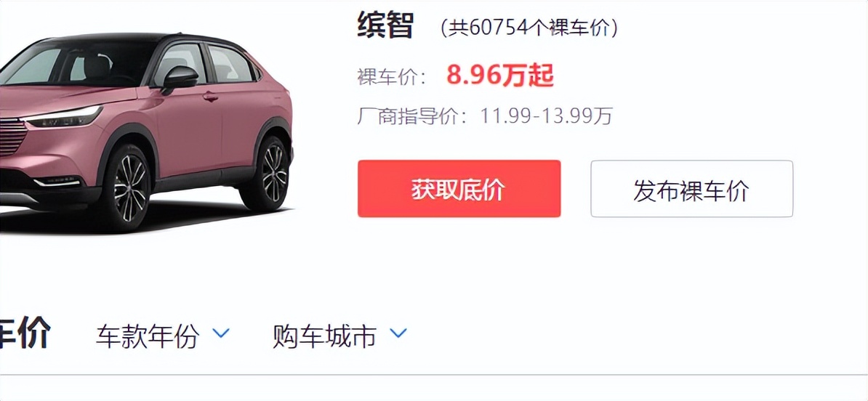Click the pink 缤智 car image
Image resolution: width=868 pixels, height=401 pixels.
point(146,133)
